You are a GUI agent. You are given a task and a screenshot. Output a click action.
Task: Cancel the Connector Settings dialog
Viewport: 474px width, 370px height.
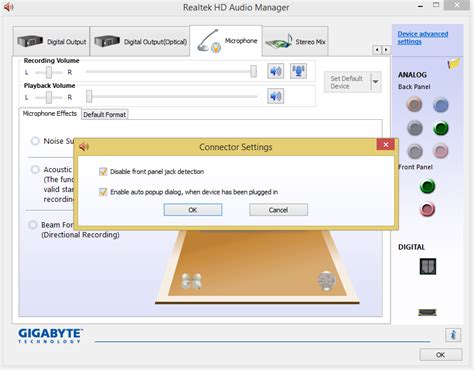278,210
